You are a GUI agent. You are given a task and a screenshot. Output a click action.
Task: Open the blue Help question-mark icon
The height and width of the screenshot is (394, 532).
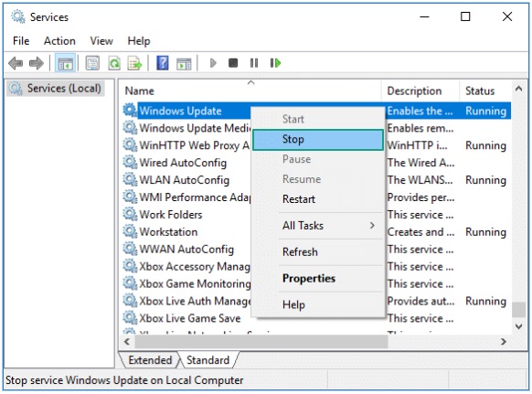point(163,63)
